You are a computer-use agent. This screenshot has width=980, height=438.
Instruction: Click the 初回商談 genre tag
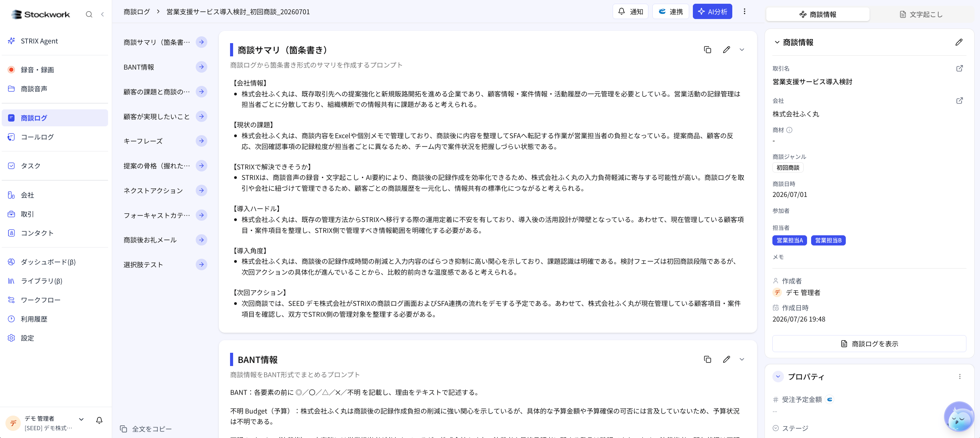tap(788, 168)
